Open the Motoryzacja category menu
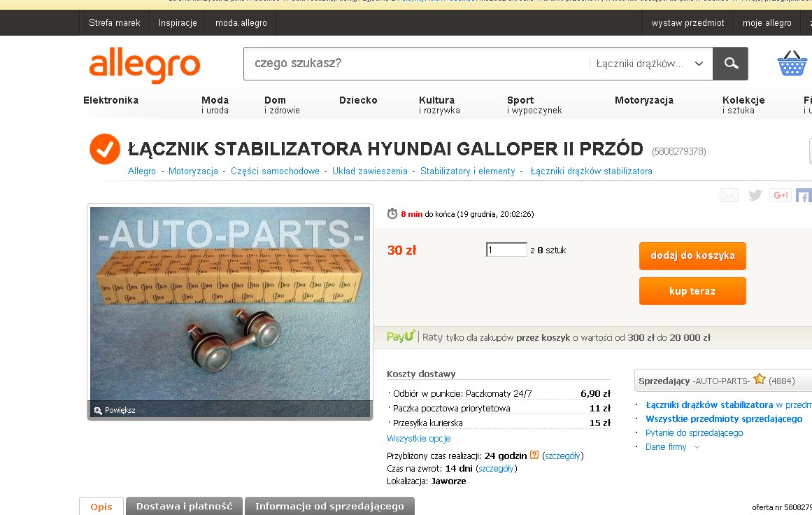 (x=643, y=101)
